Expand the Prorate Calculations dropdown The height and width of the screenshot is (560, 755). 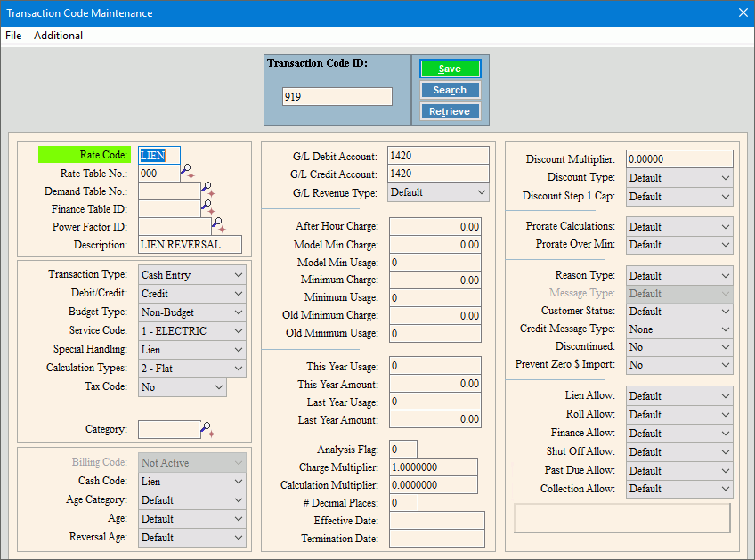point(679,227)
